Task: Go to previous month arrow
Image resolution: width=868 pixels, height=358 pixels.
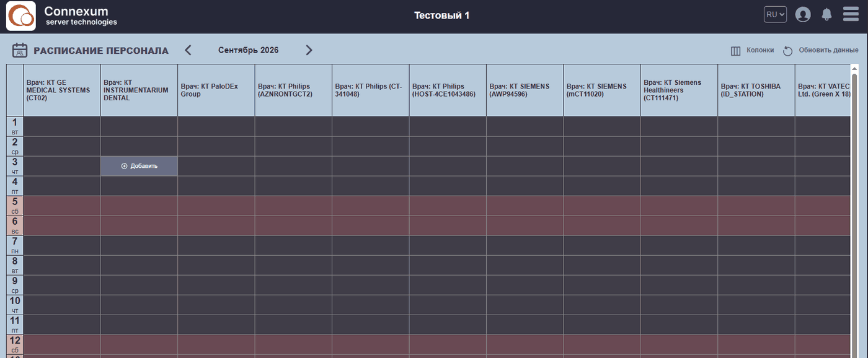Action: (x=188, y=50)
